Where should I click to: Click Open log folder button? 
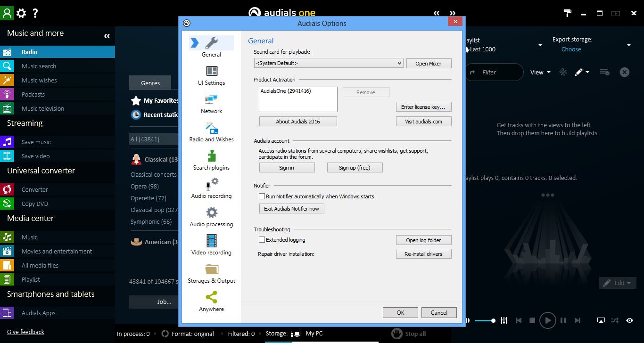click(x=423, y=240)
